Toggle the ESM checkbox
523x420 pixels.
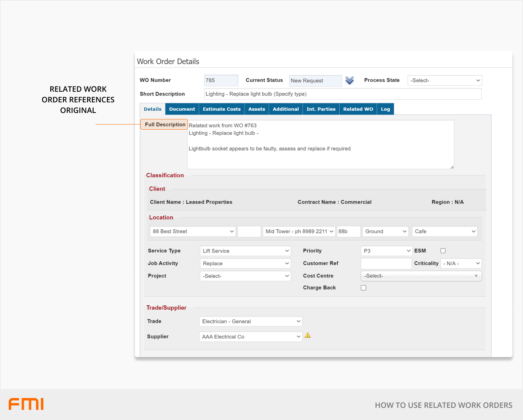pos(443,251)
